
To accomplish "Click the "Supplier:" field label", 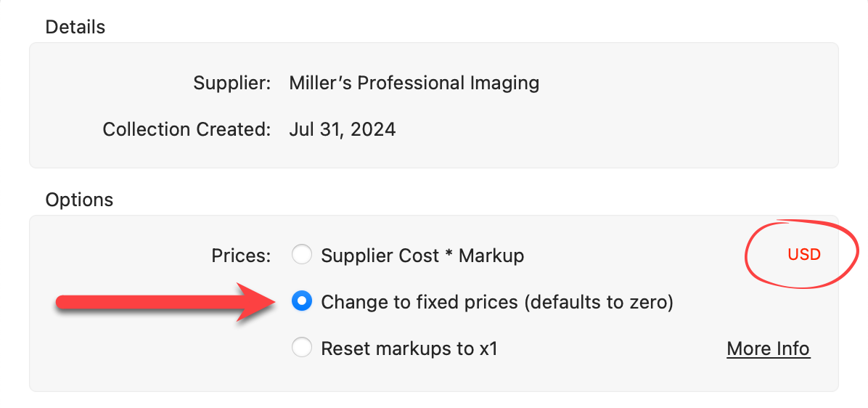I will pos(232,83).
